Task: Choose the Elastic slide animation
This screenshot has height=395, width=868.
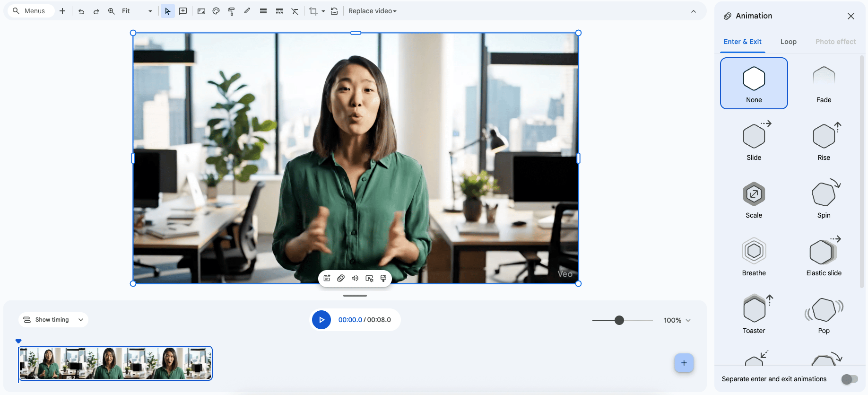Action: click(x=824, y=256)
